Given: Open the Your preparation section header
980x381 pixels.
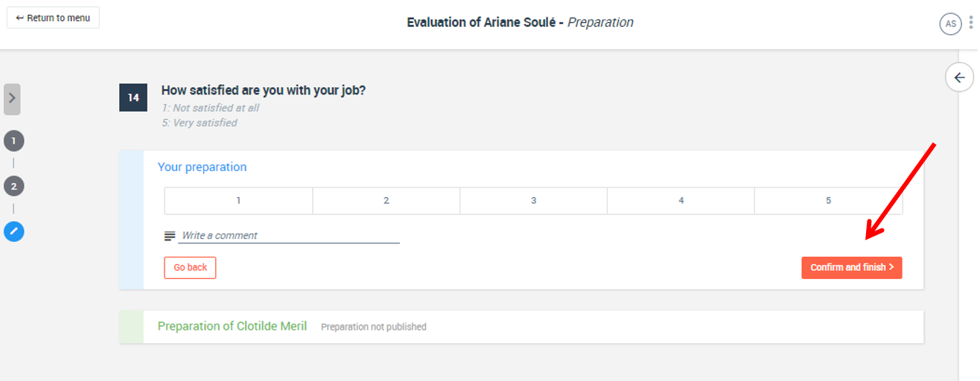Looking at the screenshot, I should tap(202, 167).
